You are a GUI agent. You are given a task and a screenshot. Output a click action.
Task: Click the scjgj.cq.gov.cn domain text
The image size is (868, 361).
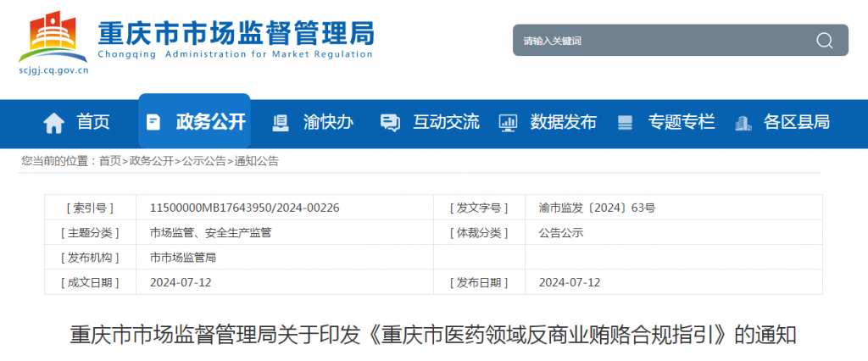[53, 69]
